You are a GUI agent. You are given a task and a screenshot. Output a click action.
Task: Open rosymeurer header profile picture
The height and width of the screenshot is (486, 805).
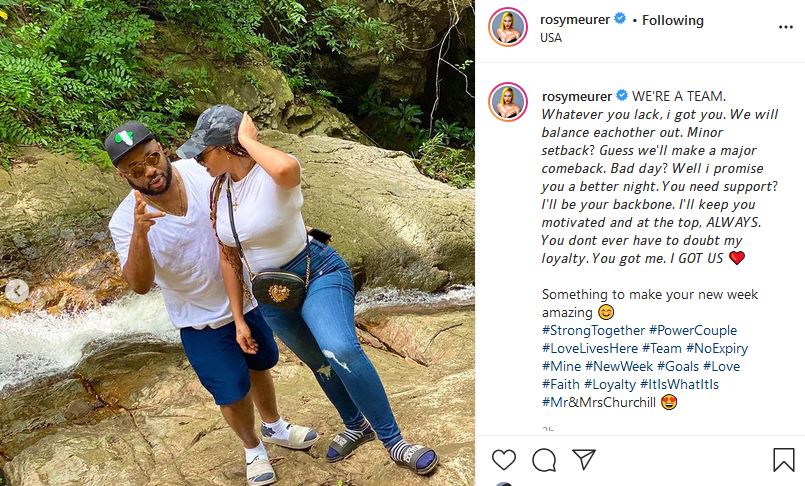coord(508,28)
